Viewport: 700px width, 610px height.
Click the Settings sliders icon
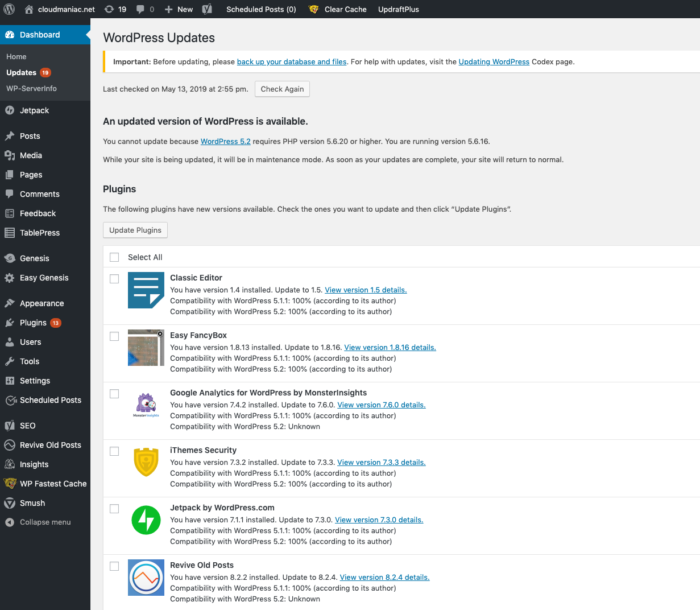point(10,381)
